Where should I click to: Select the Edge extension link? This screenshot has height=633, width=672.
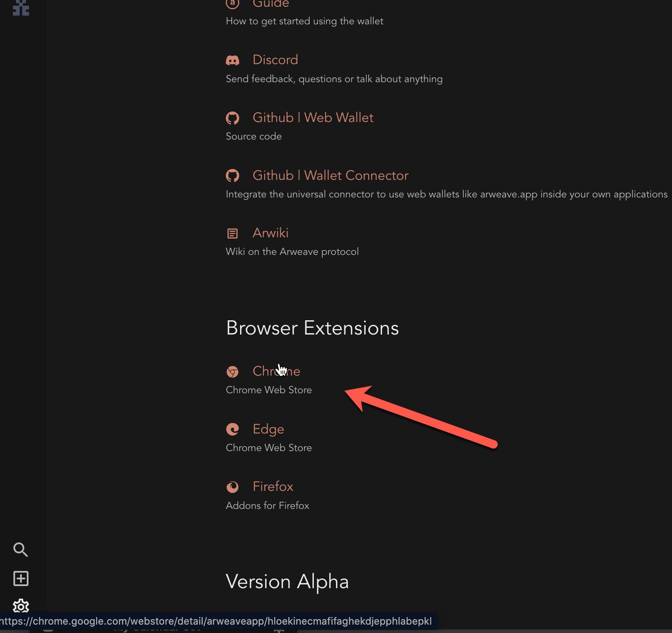click(x=268, y=429)
